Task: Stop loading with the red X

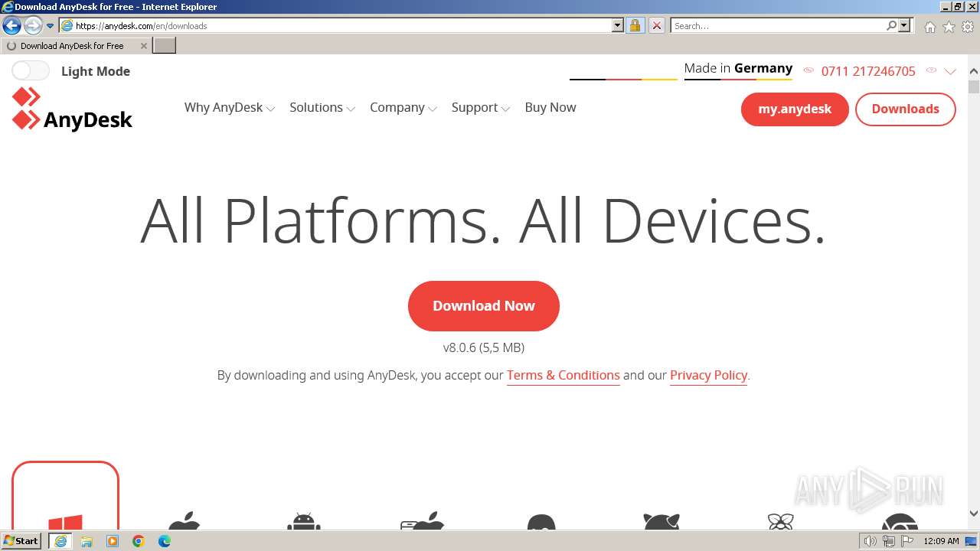Action: [x=656, y=26]
